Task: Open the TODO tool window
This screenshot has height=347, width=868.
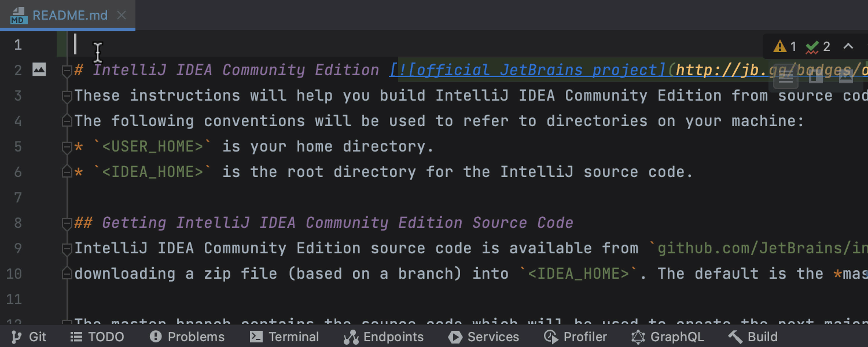Action: pos(97,336)
